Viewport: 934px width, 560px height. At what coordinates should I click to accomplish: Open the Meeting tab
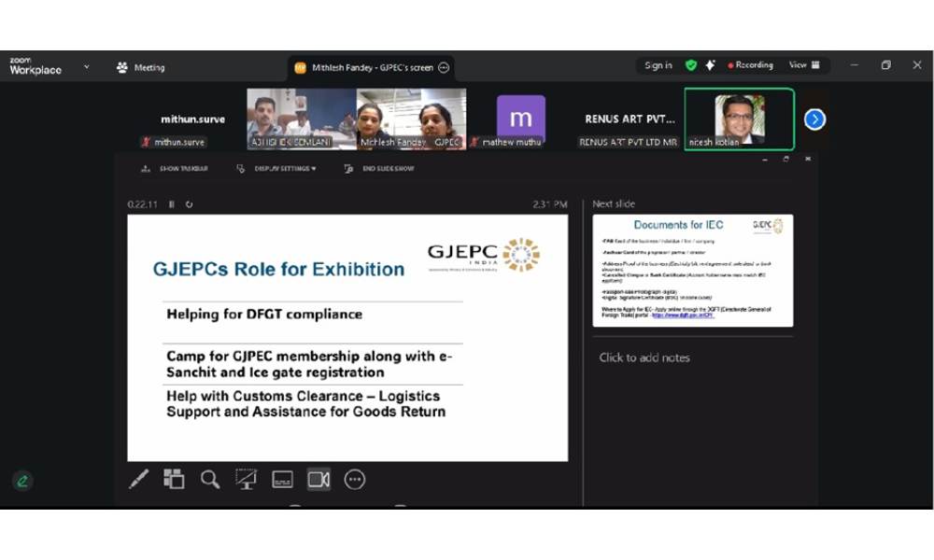click(141, 67)
